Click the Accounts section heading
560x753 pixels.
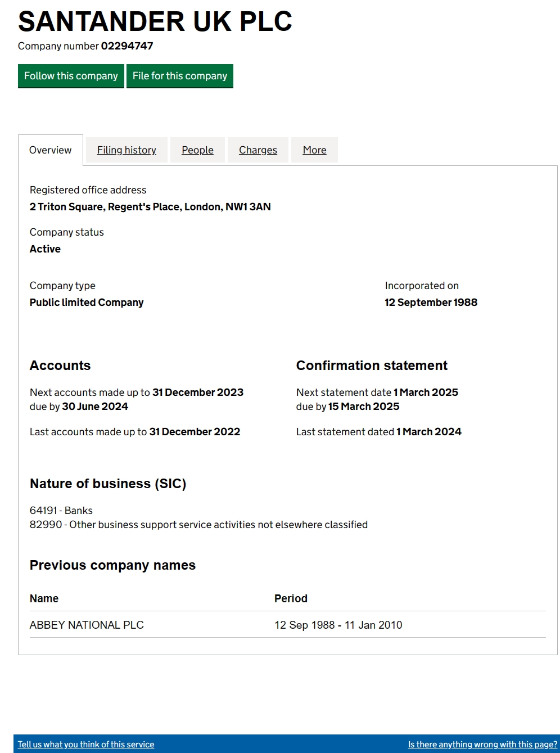click(60, 366)
